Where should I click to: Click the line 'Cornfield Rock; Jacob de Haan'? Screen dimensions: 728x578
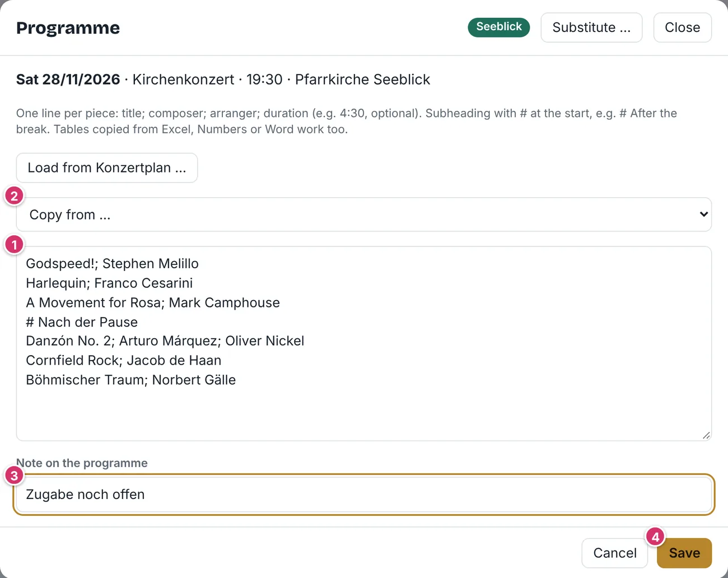tap(124, 361)
